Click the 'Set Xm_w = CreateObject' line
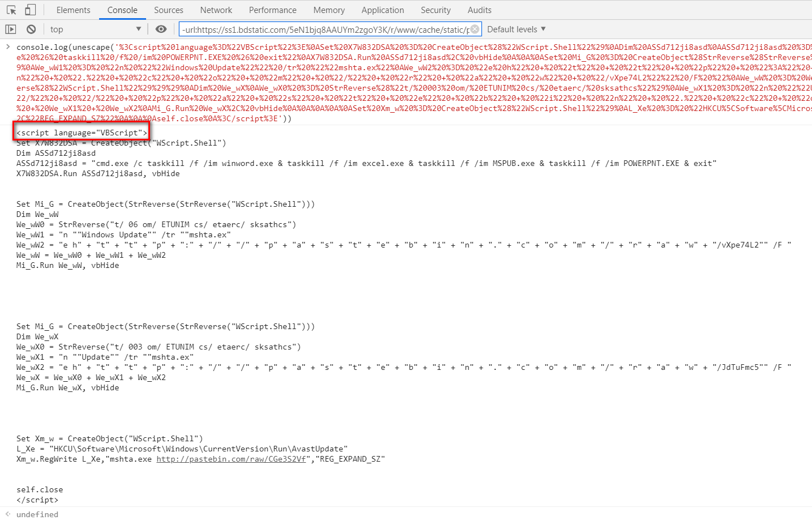This screenshot has width=812, height=520. click(x=110, y=438)
